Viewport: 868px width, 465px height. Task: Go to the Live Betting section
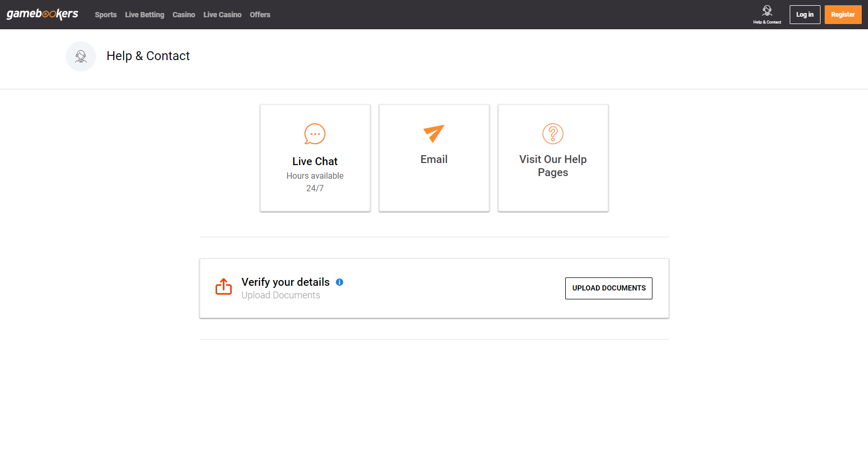145,15
